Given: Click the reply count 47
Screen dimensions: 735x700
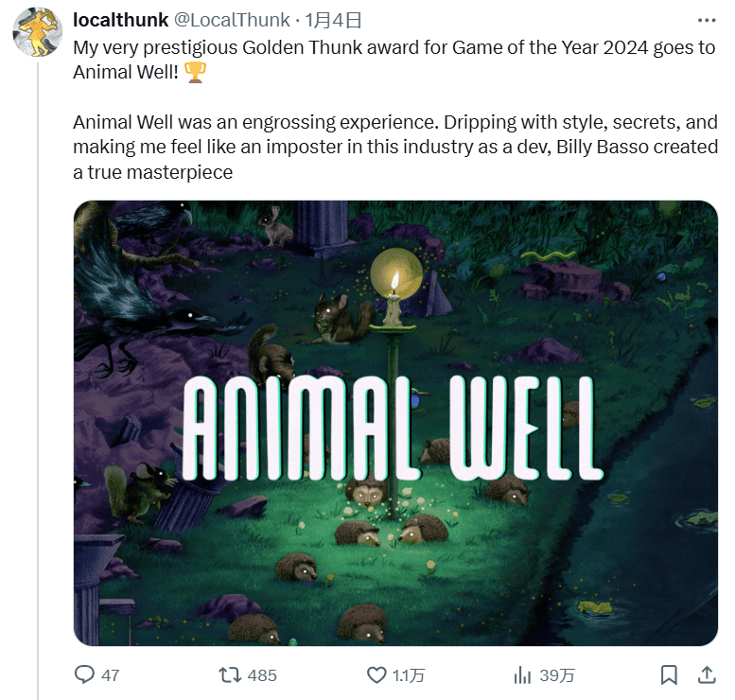Looking at the screenshot, I should [x=110, y=675].
